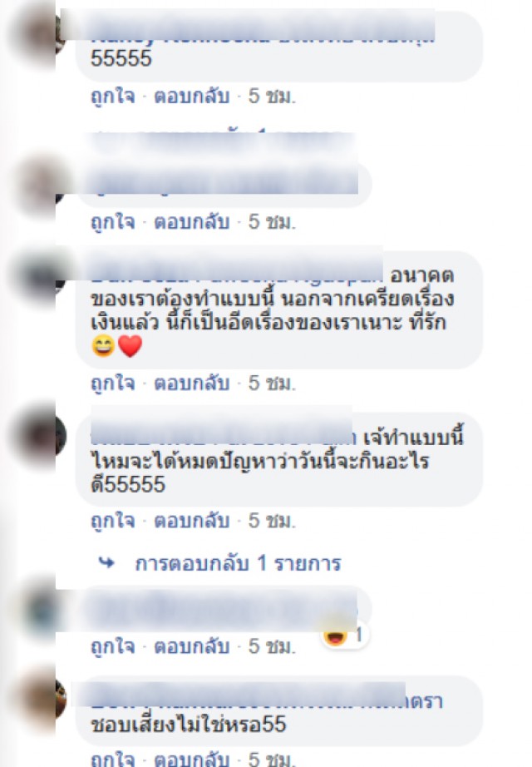Click ตอบกลับ under the ที่รัก comment

[x=192, y=383]
